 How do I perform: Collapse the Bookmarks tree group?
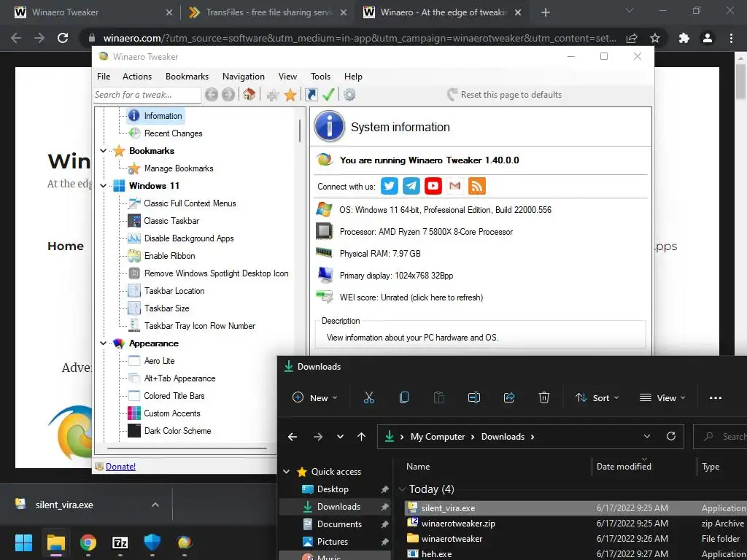[103, 151]
